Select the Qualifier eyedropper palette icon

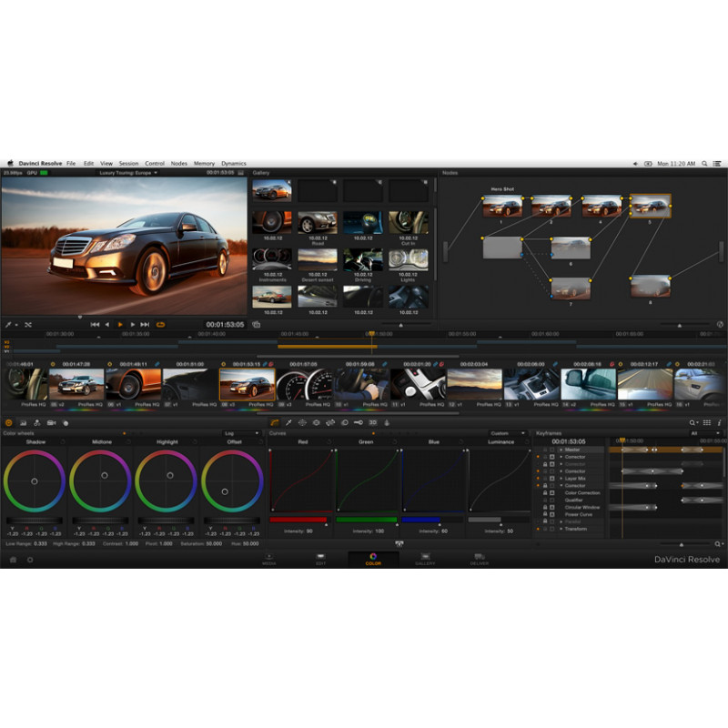288,422
